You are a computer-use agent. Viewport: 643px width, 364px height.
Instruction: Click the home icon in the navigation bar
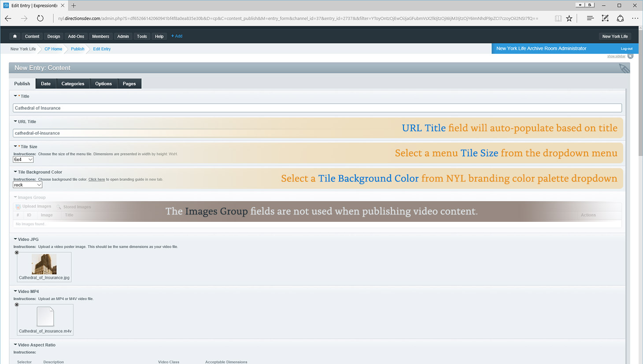point(15,37)
